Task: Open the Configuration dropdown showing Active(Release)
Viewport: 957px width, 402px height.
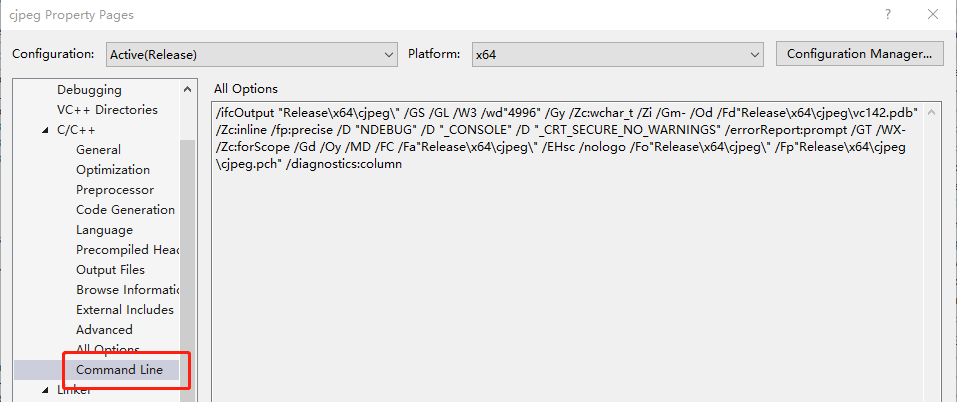Action: pyautogui.click(x=250, y=54)
